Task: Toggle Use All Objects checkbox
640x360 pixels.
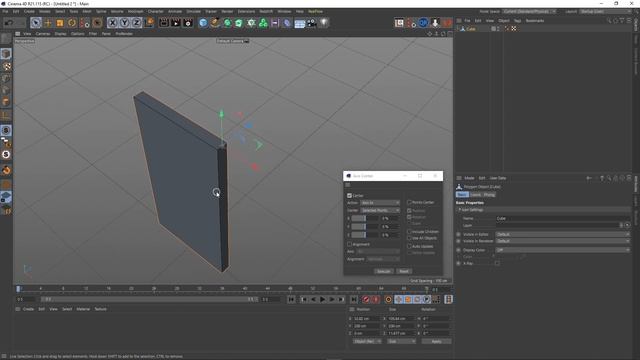Action: (409, 238)
